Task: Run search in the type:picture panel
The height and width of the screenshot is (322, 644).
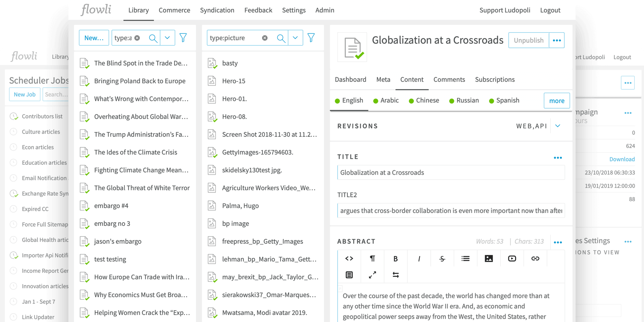Action: click(x=281, y=38)
